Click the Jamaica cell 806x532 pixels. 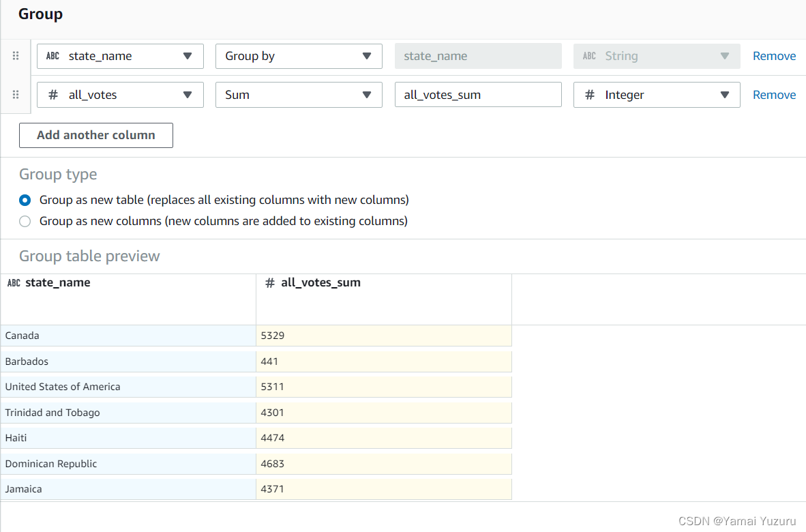[x=128, y=489]
